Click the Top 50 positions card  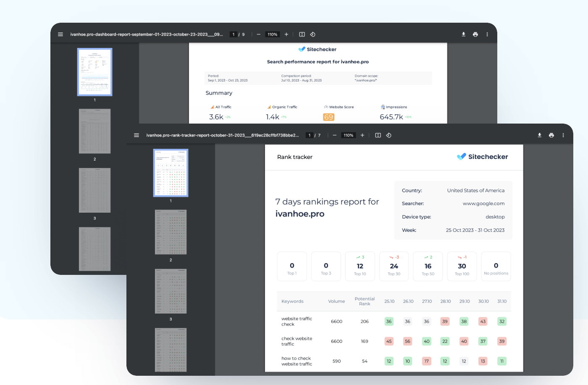(x=428, y=266)
